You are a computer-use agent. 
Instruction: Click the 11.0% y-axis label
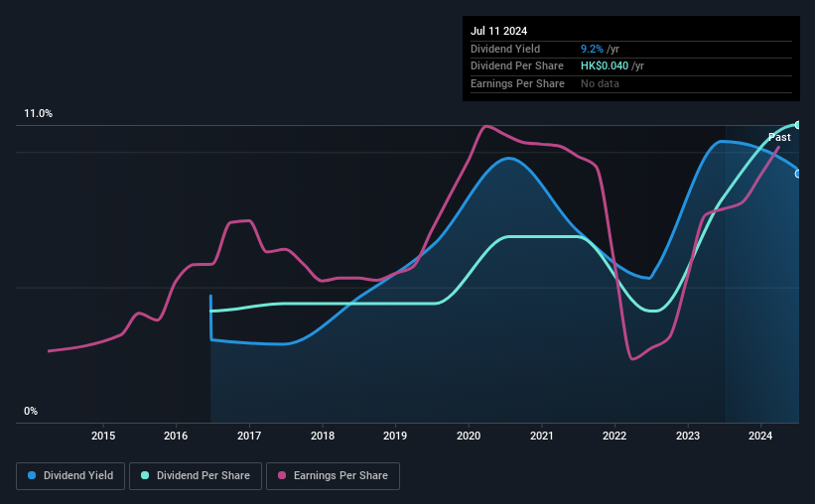click(38, 114)
